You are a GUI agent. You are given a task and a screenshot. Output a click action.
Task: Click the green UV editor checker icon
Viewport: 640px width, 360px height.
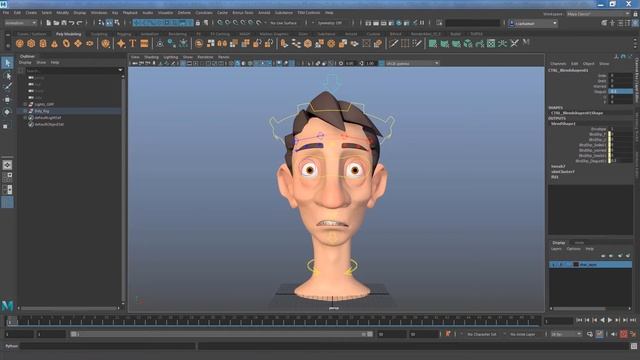point(491,43)
